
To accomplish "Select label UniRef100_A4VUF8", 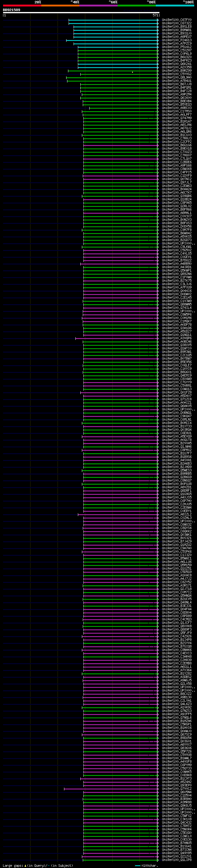I will pyautogui.click(x=177, y=761).
